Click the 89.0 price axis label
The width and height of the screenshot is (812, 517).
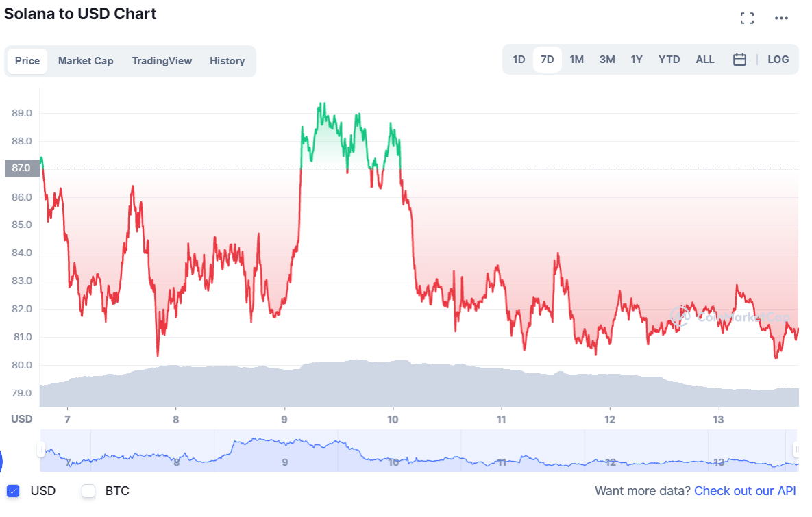click(22, 114)
